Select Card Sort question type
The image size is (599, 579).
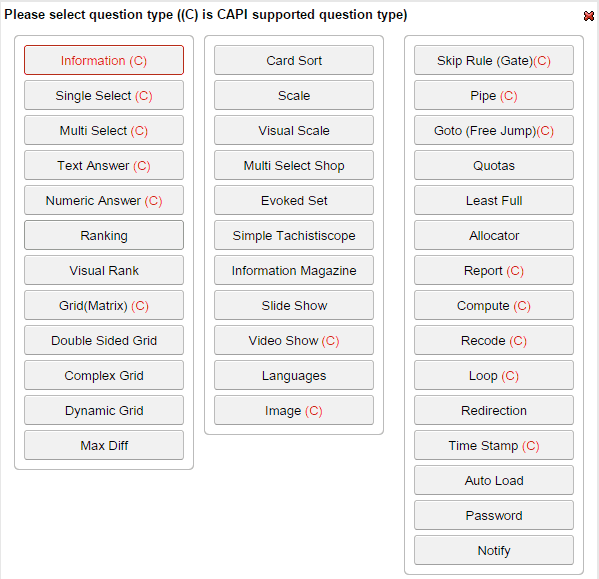tap(294, 60)
